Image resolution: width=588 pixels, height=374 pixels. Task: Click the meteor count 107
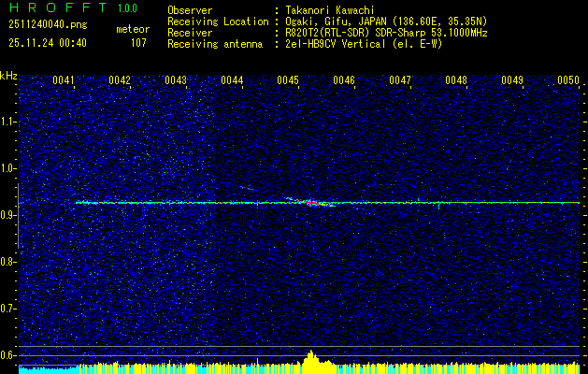coord(138,43)
